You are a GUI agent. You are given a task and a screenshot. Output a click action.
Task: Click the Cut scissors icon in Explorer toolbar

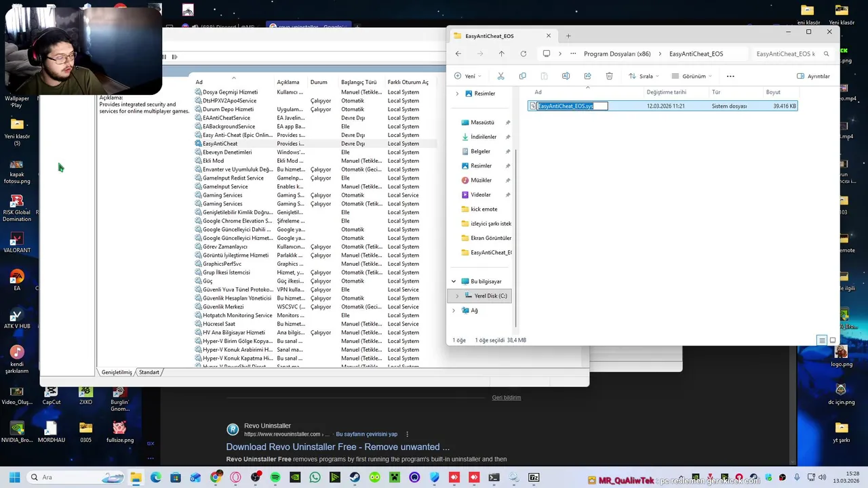click(500, 76)
